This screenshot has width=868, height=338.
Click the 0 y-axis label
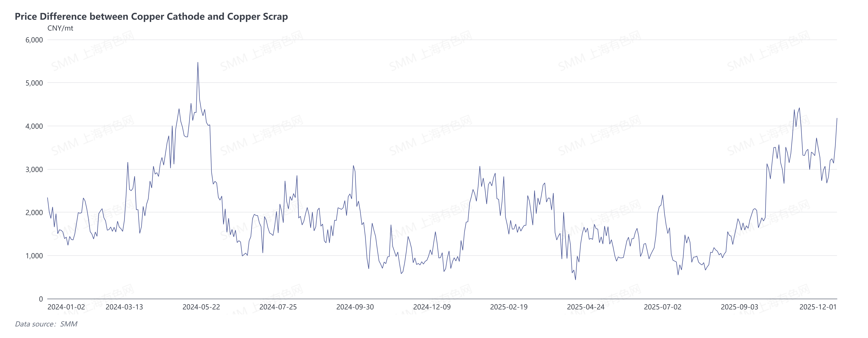pos(41,299)
